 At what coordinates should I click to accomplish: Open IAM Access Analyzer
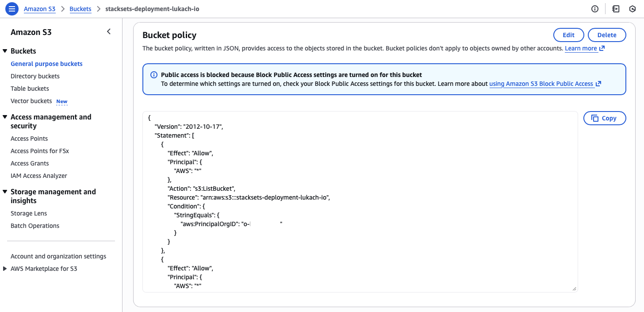click(x=39, y=176)
